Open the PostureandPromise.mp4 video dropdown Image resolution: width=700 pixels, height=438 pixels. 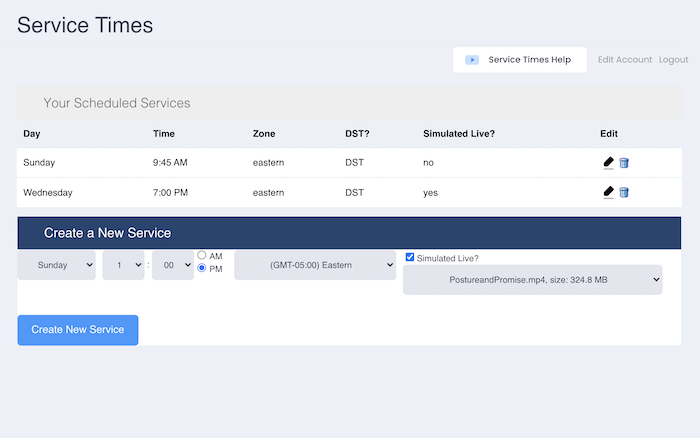click(532, 280)
